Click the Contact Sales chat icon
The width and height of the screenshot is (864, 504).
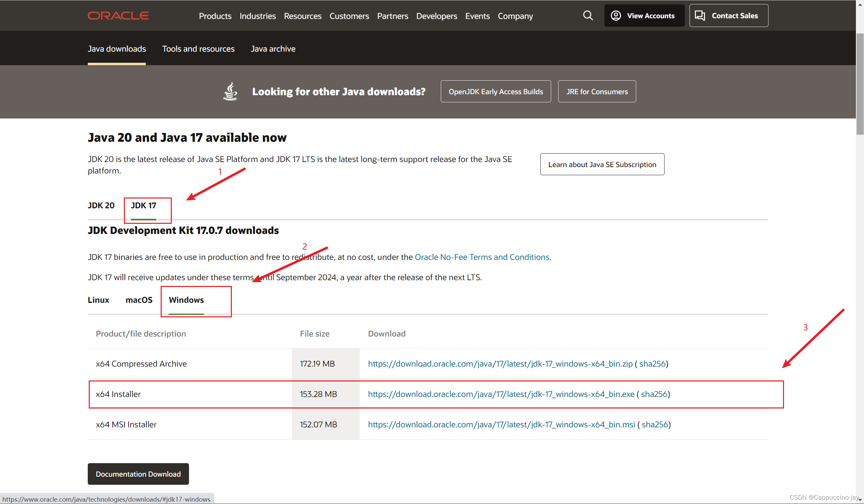699,16
